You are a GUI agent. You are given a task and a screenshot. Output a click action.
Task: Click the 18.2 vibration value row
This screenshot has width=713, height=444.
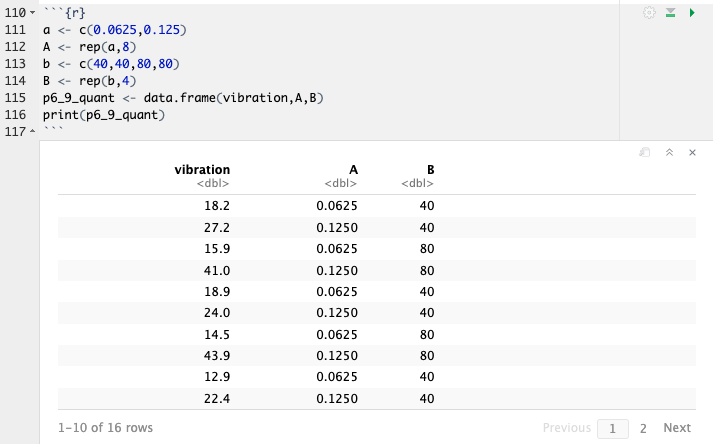(x=217, y=205)
